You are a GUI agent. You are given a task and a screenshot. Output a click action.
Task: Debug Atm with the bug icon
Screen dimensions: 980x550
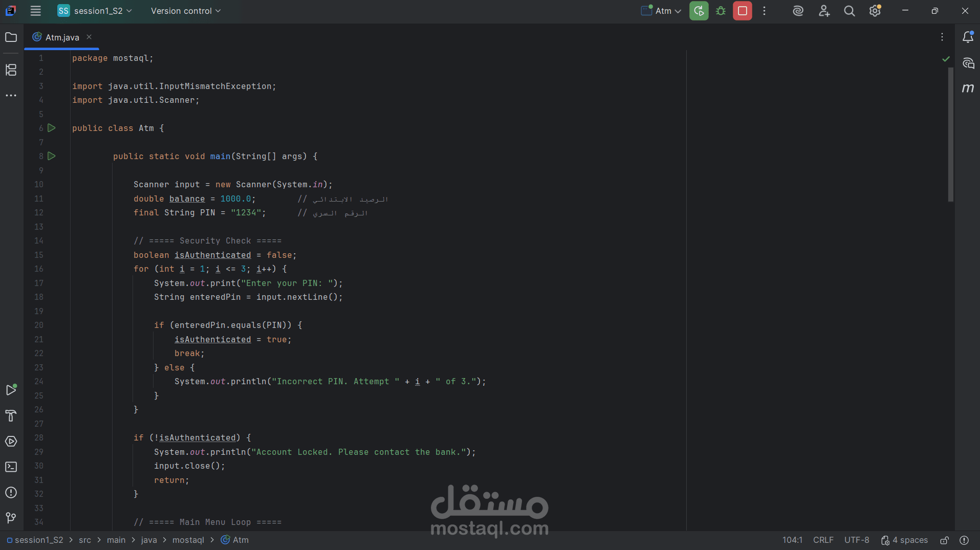pos(721,11)
